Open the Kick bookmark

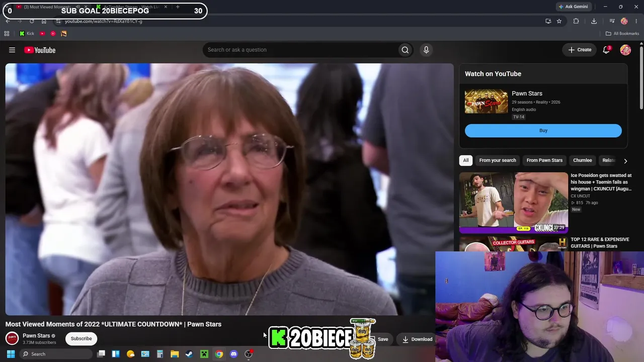coord(27,34)
